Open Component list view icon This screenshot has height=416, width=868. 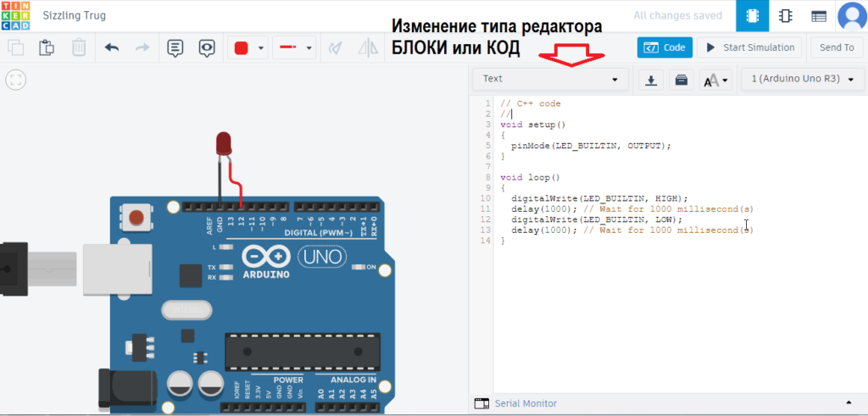click(819, 16)
